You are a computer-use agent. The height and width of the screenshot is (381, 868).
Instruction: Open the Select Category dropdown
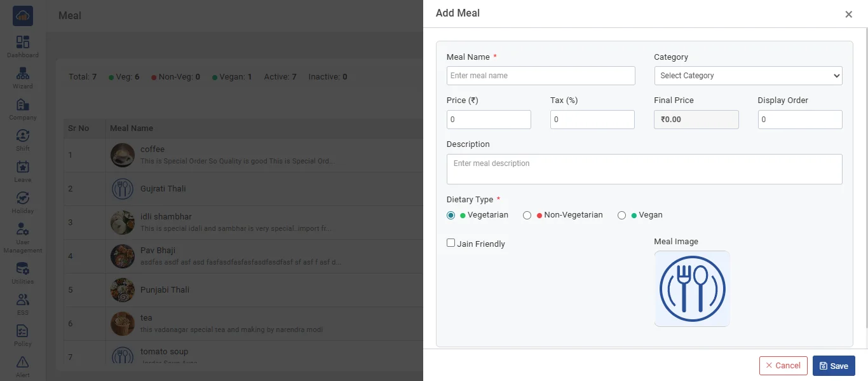[x=749, y=76]
